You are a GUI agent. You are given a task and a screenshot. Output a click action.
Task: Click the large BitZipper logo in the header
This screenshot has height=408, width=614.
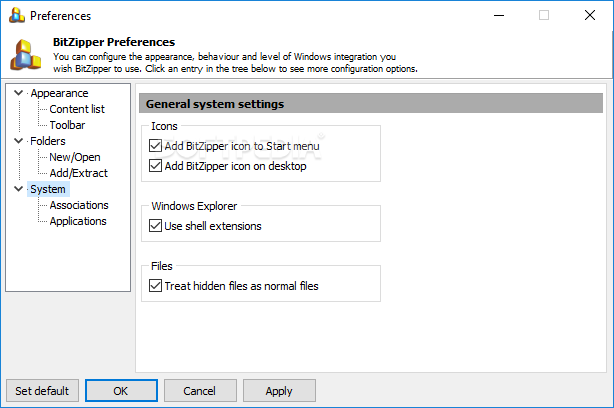tap(26, 55)
